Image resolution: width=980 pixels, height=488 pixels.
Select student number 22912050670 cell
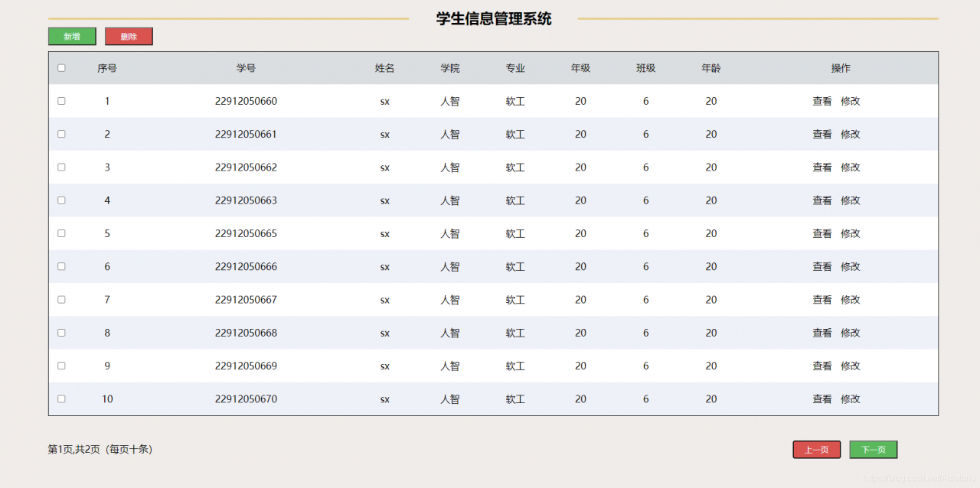(x=246, y=399)
